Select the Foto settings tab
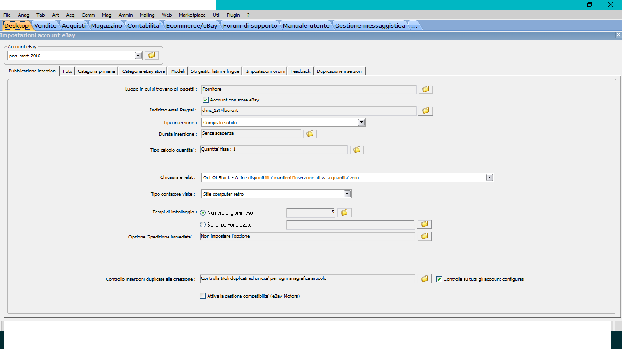622x364 pixels. coord(67,71)
